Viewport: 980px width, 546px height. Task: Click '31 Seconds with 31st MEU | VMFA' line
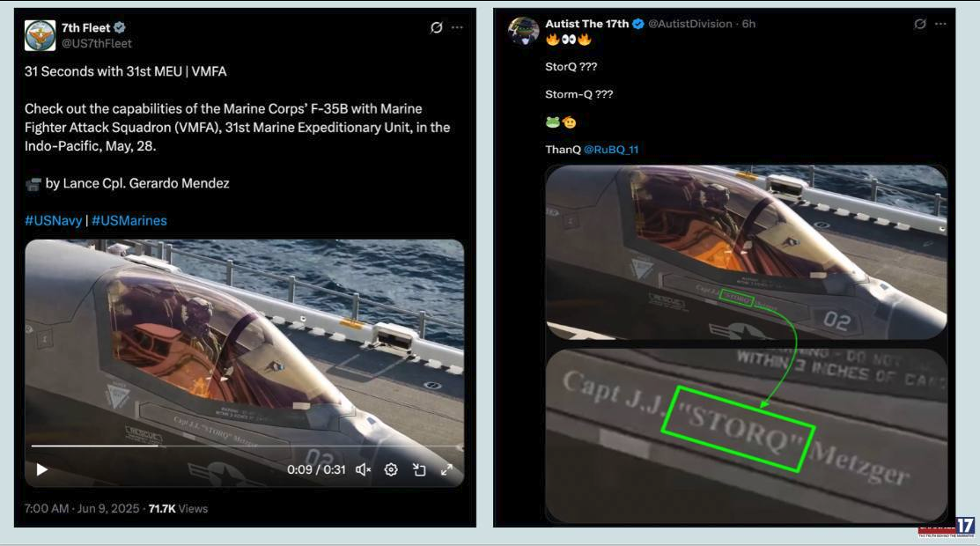pyautogui.click(x=126, y=71)
